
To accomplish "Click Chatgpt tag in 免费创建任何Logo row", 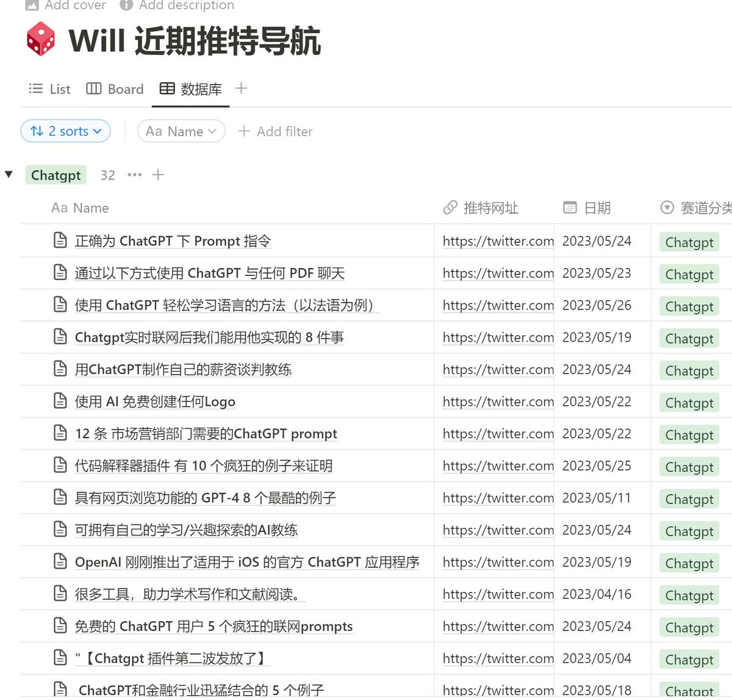I will [689, 403].
